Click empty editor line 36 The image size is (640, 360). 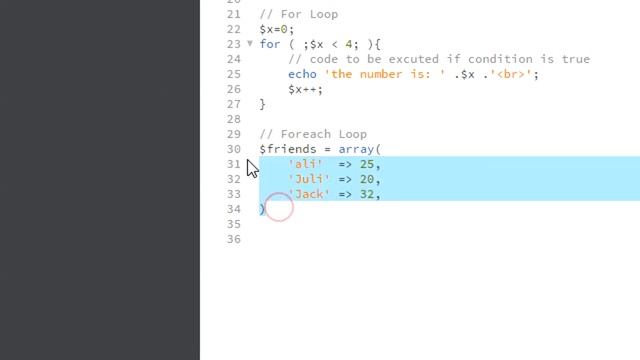449,239
